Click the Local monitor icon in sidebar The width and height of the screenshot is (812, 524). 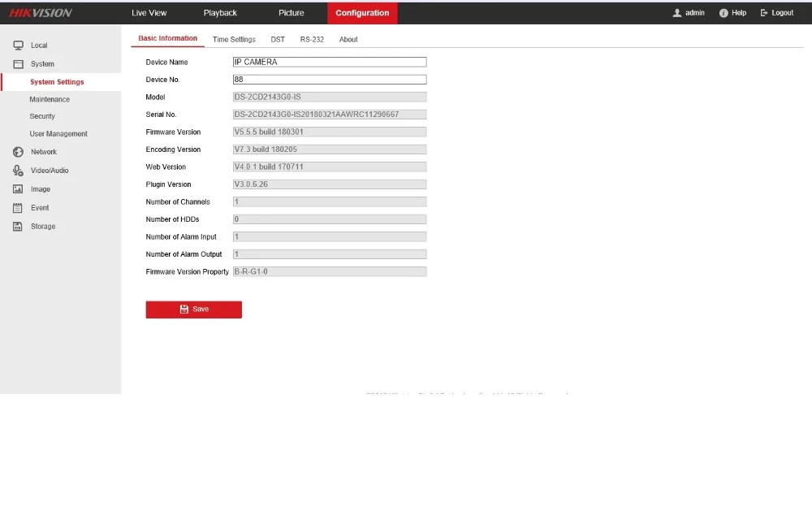(18, 45)
